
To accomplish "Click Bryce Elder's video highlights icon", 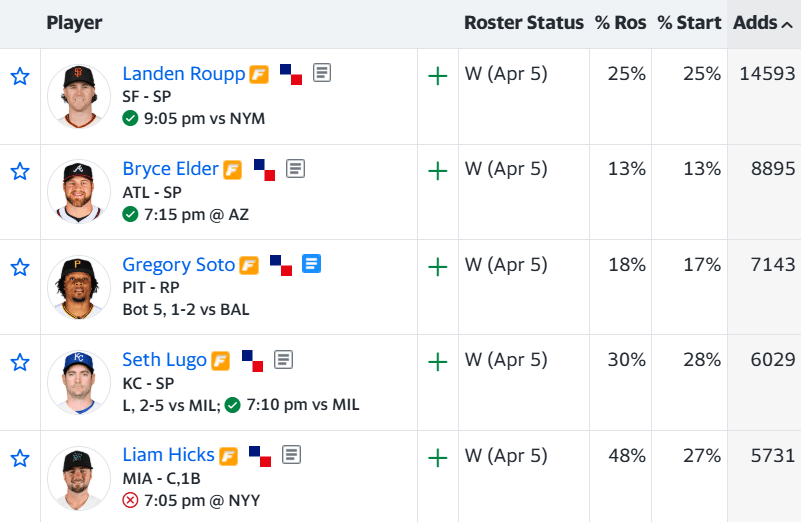I will [x=265, y=169].
